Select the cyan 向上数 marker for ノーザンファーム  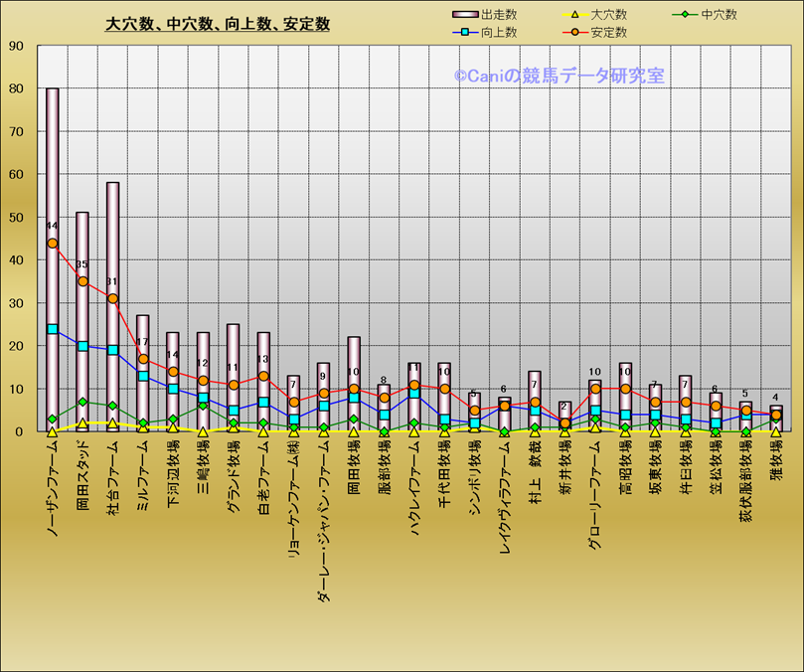tap(53, 329)
